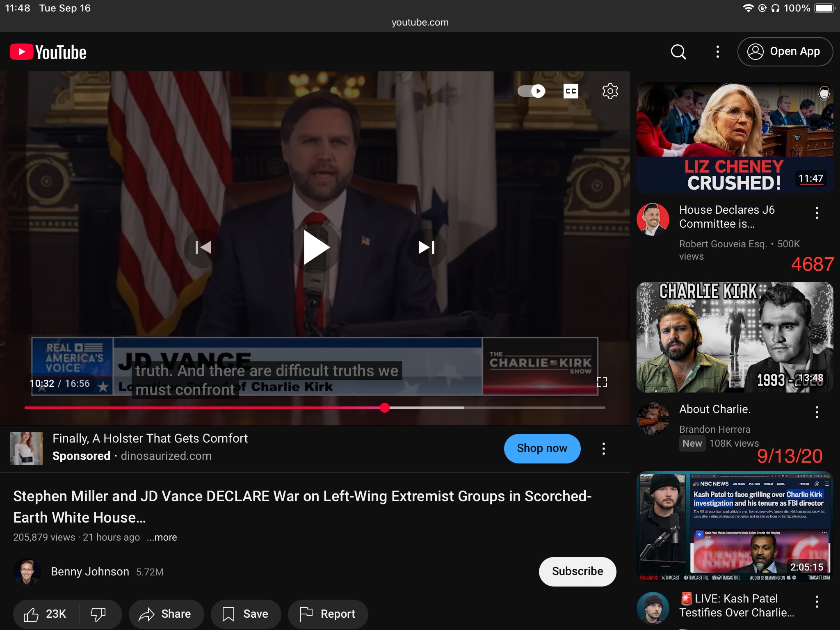The width and height of the screenshot is (840, 630).
Task: Play the video
Action: click(x=315, y=247)
